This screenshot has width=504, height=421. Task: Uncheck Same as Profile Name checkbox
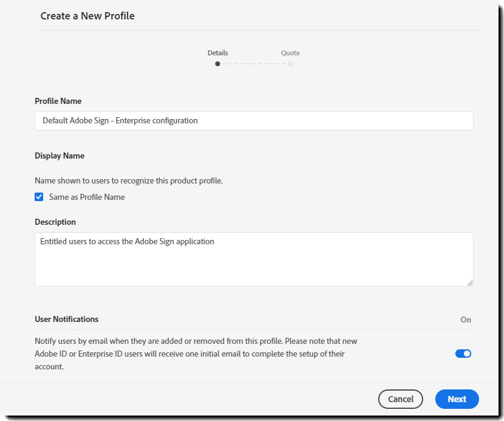pyautogui.click(x=39, y=197)
